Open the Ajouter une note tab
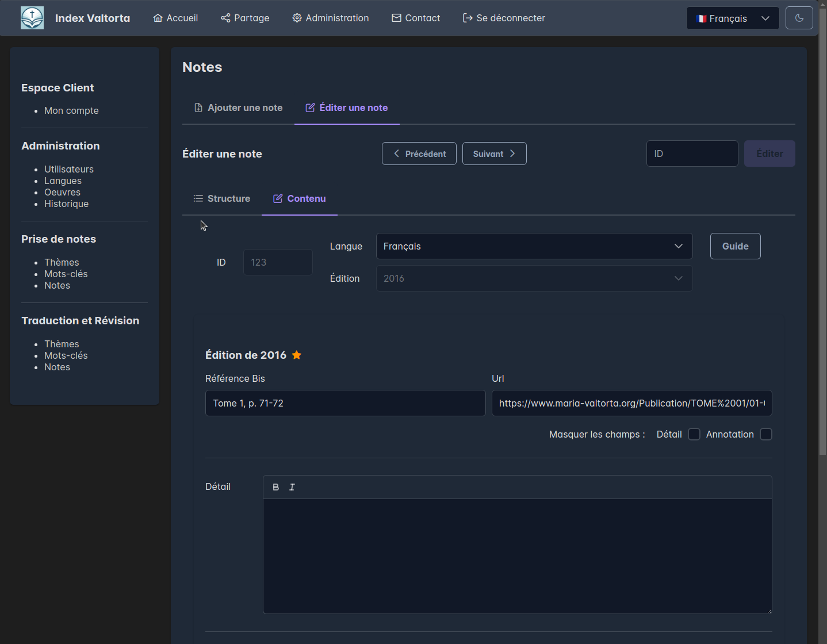This screenshot has width=827, height=644. click(x=239, y=108)
